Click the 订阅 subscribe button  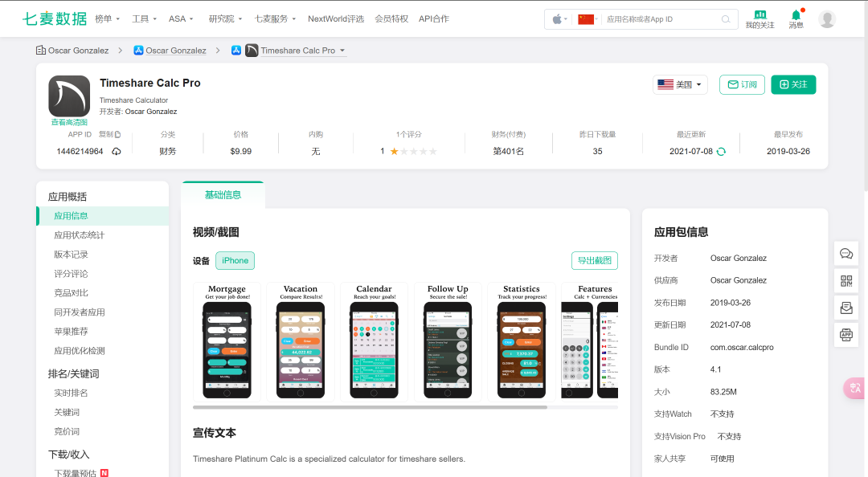(x=742, y=84)
